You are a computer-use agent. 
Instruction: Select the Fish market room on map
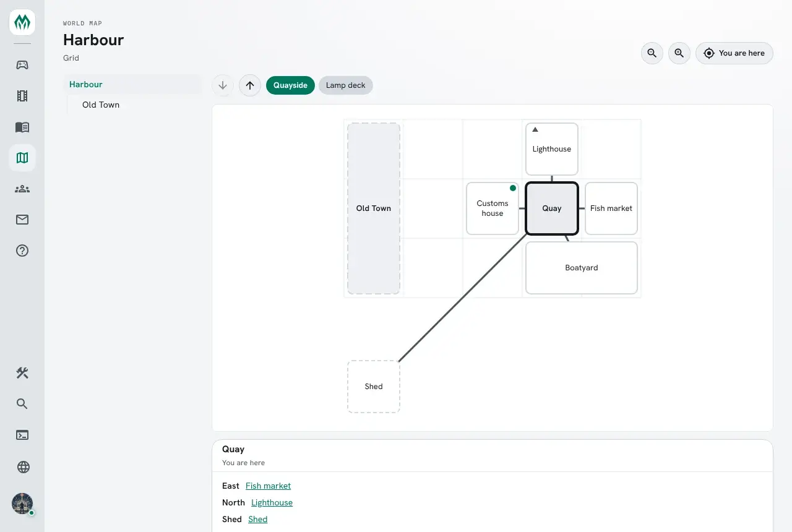coord(611,208)
